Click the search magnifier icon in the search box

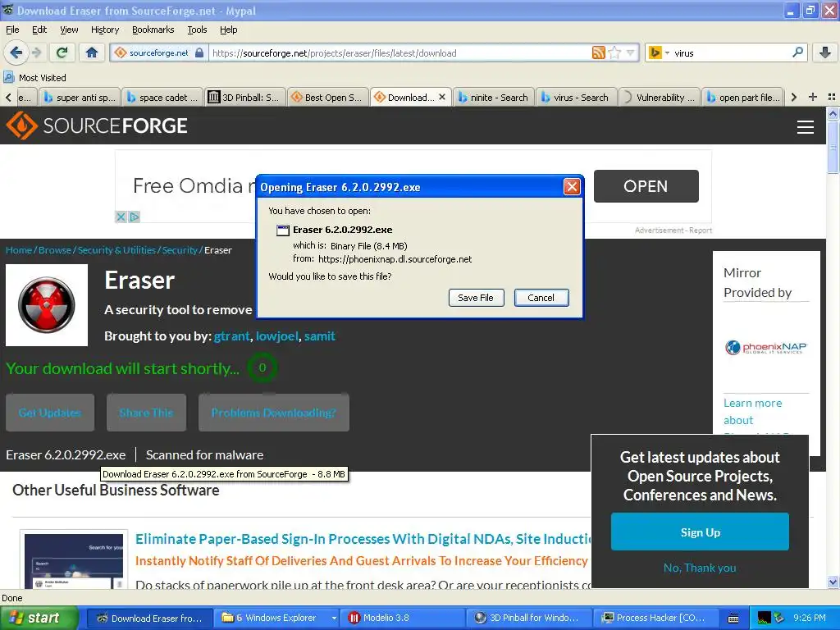point(797,52)
